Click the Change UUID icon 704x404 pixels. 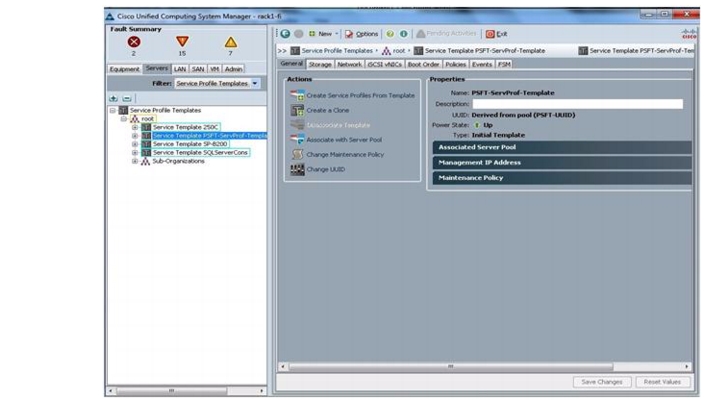[297, 169]
